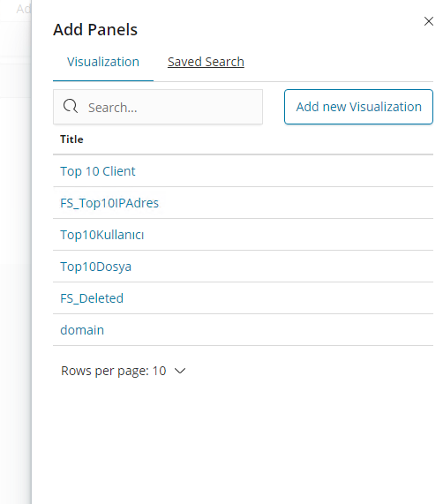Click the partially hidden Add text behind flyout
The image size is (443, 504).
click(x=24, y=9)
